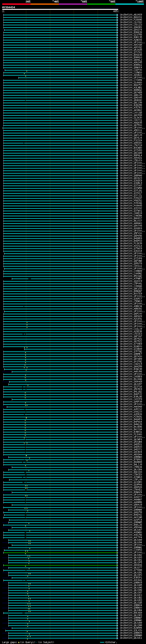Click the orange ~40% identity color segment
The width and height of the screenshot is (146, 644).
tap(45, 4)
